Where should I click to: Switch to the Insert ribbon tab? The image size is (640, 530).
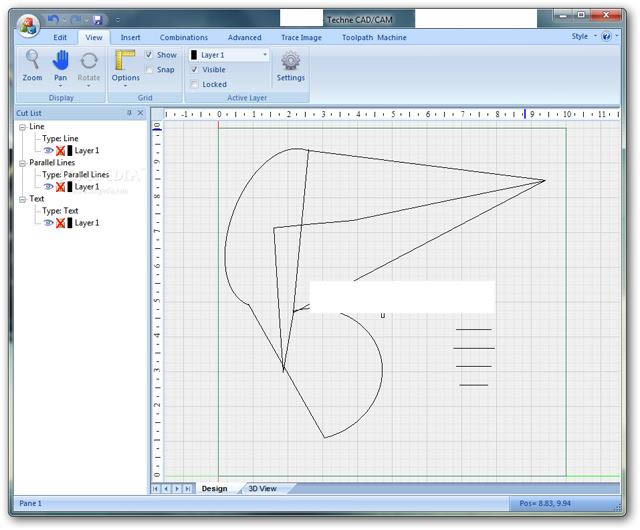coord(130,37)
